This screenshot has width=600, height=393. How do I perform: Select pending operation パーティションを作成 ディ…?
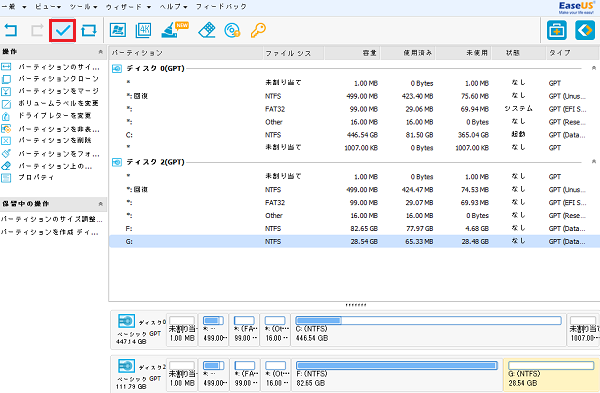click(x=50, y=232)
